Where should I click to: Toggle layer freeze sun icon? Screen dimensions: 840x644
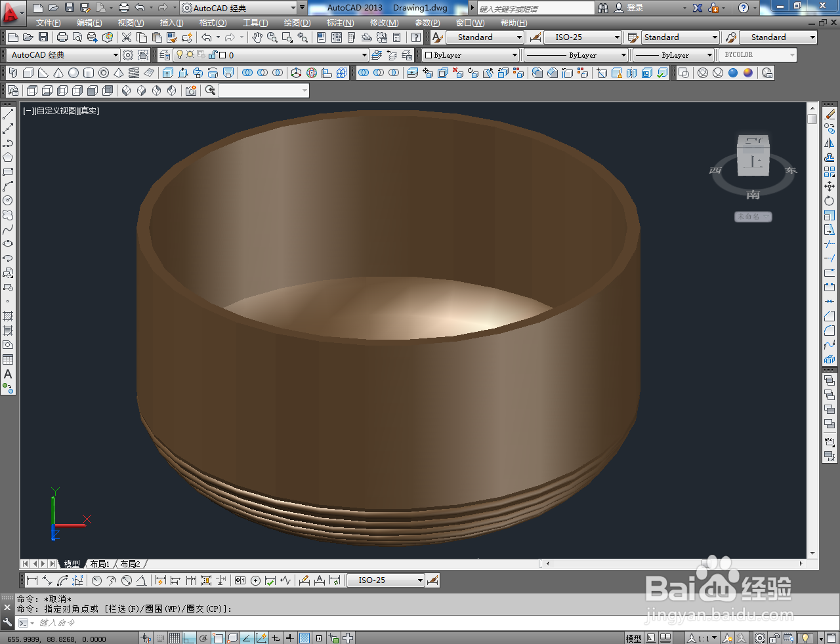coord(190,55)
